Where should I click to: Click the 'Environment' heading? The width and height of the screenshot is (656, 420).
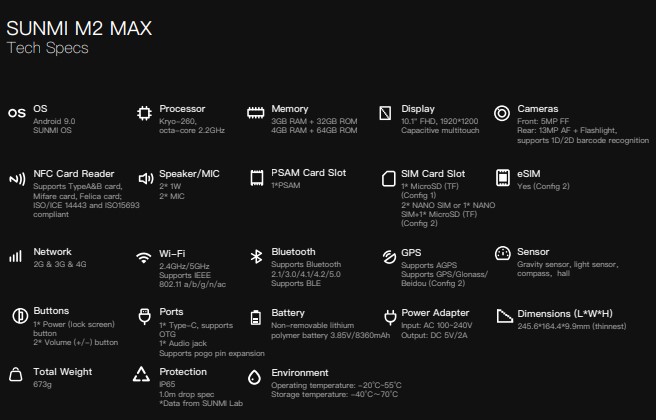[300, 373]
